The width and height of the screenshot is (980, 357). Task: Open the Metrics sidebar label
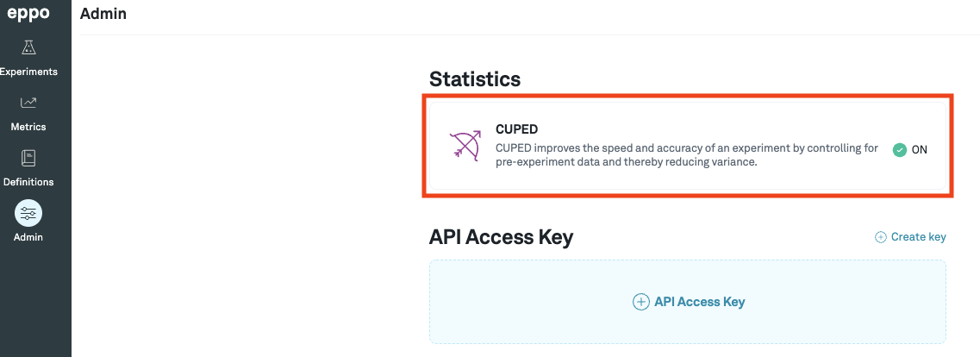coord(28,127)
